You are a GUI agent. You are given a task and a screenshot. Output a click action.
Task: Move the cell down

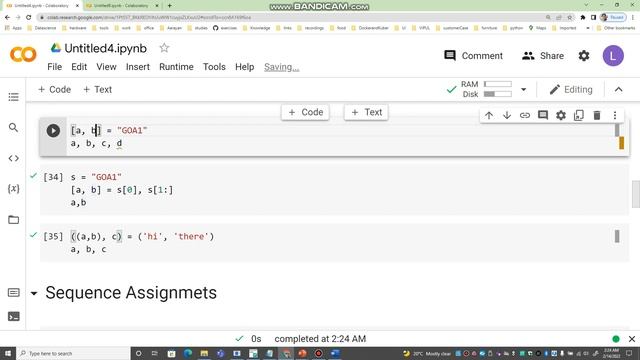click(507, 116)
